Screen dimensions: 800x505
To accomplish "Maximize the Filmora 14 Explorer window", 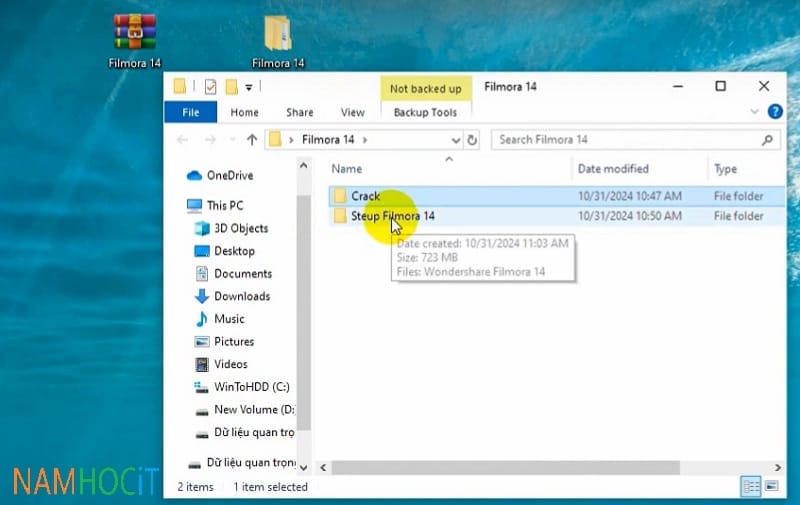I will point(720,87).
